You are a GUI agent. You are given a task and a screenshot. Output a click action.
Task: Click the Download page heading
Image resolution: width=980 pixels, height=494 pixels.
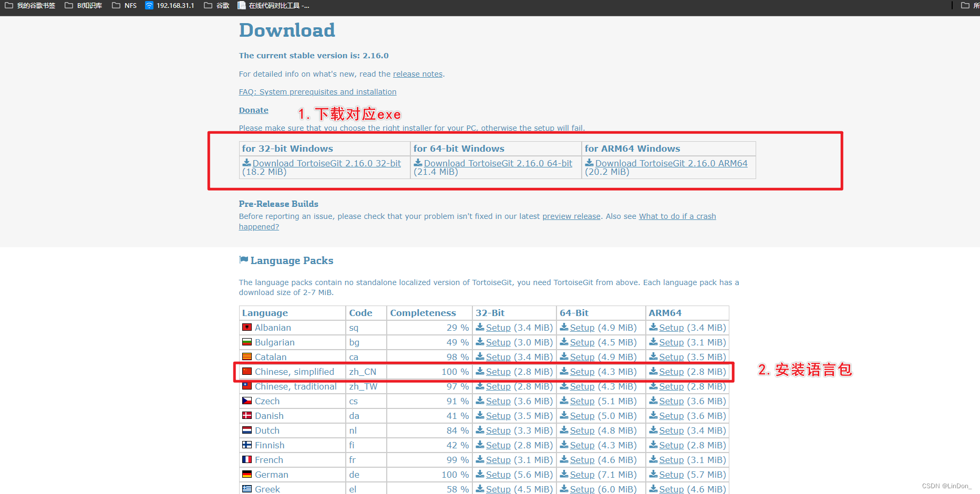(287, 30)
